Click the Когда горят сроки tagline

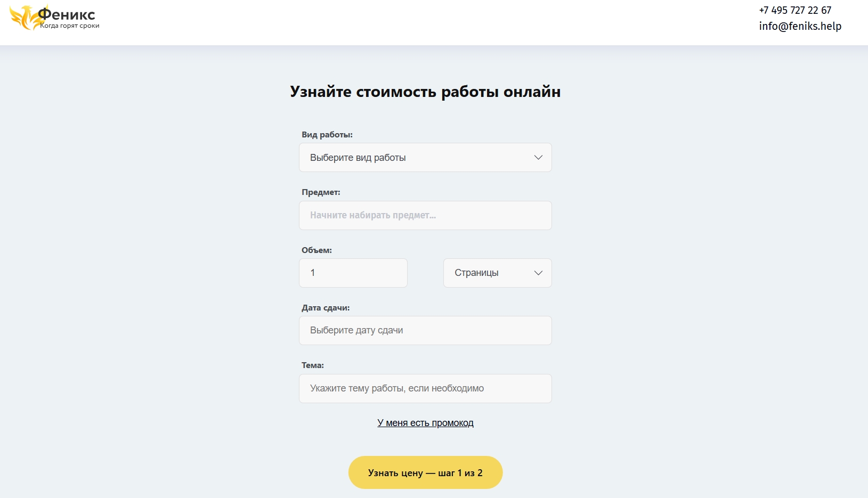point(70,26)
